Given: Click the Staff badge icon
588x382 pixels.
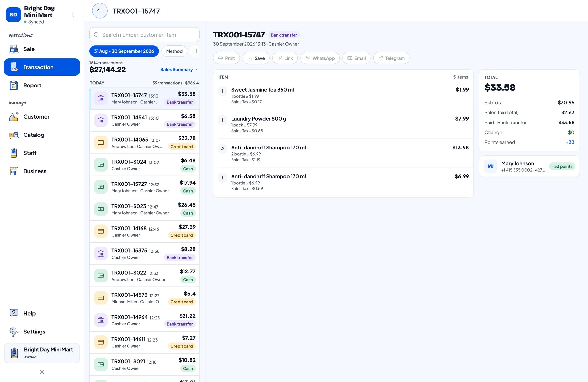Looking at the screenshot, I should click(x=13, y=153).
